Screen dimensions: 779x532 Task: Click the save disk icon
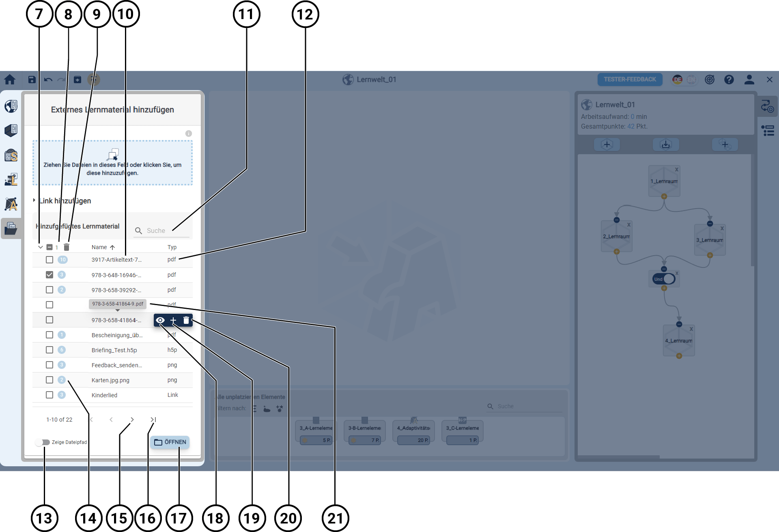(32, 80)
